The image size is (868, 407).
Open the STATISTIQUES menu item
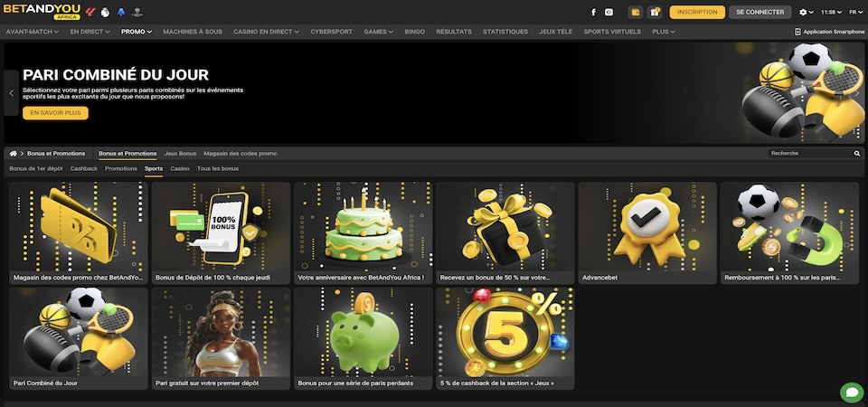[505, 32]
